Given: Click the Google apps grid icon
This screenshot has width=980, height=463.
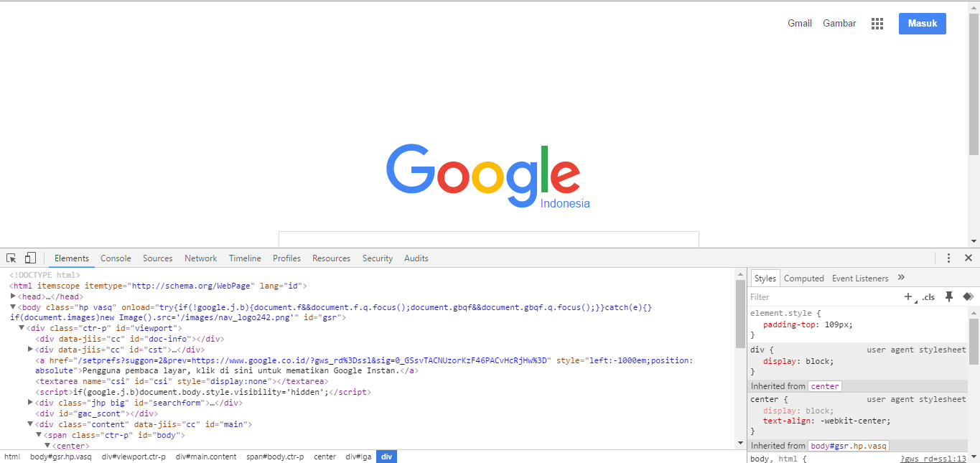Looking at the screenshot, I should 877,24.
